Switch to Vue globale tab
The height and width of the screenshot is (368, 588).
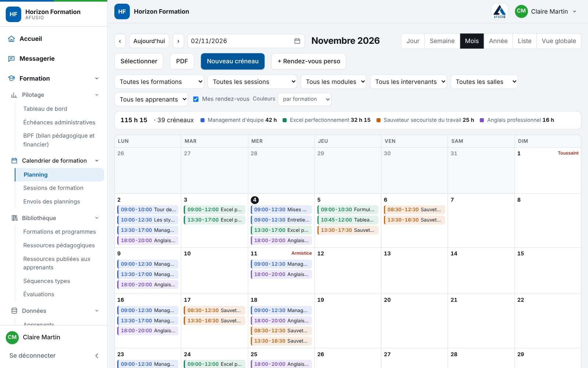coord(559,41)
